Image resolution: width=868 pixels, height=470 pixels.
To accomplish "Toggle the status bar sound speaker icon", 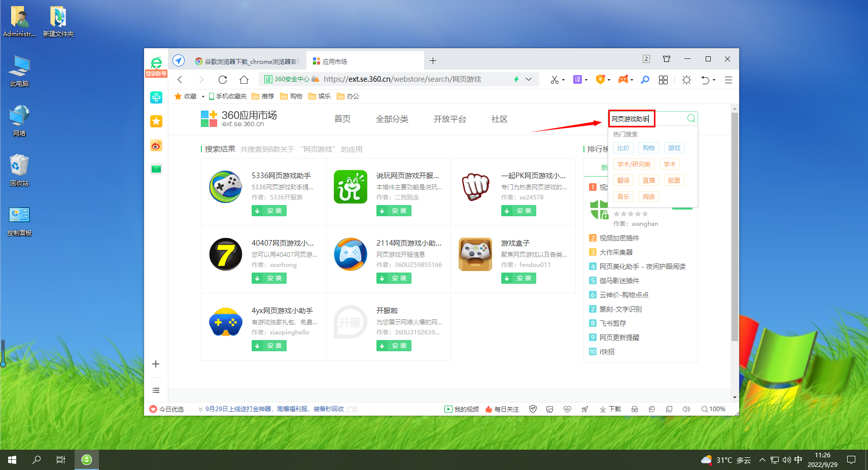I will point(686,409).
